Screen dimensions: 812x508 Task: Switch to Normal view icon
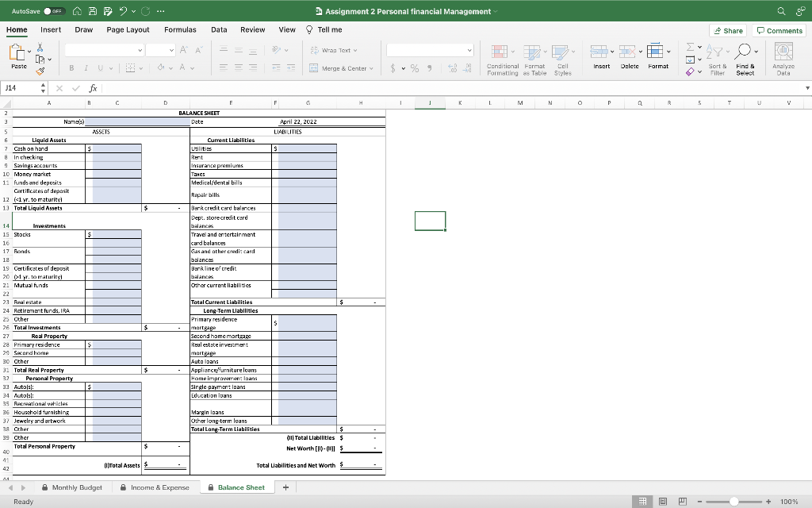(x=642, y=502)
